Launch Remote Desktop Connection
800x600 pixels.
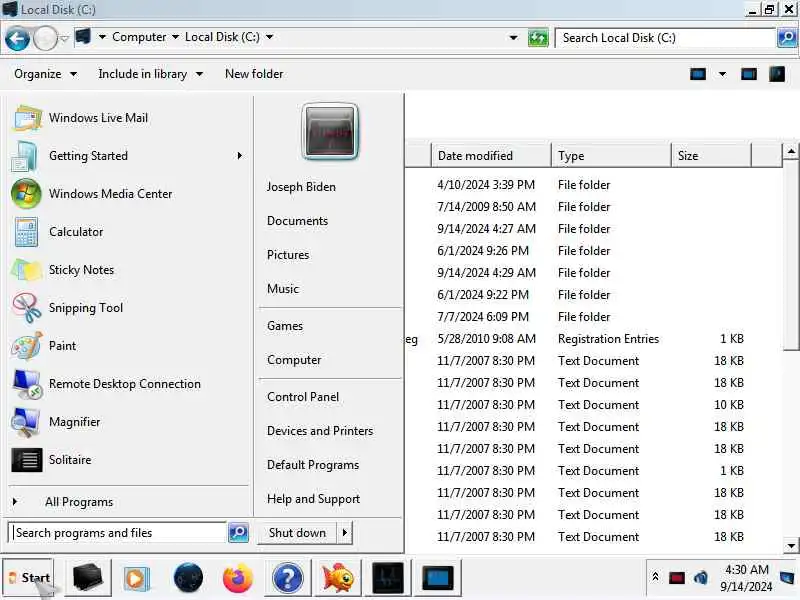pos(128,384)
